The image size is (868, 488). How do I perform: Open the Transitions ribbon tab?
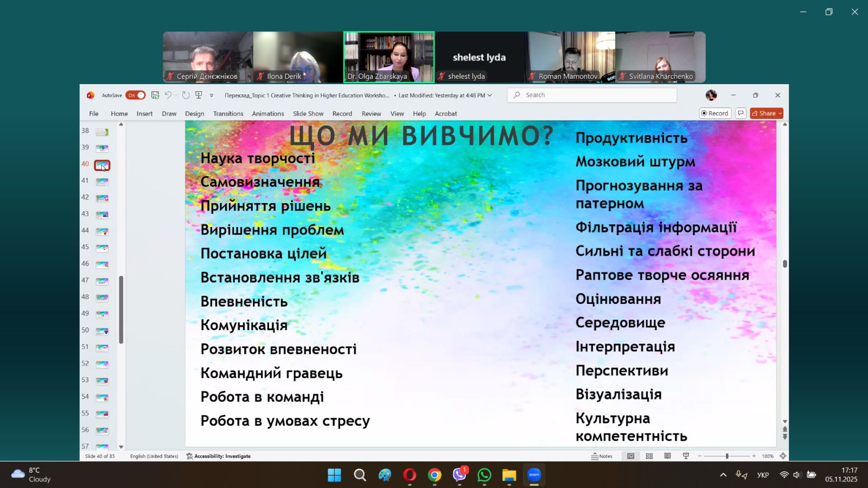tap(228, 114)
